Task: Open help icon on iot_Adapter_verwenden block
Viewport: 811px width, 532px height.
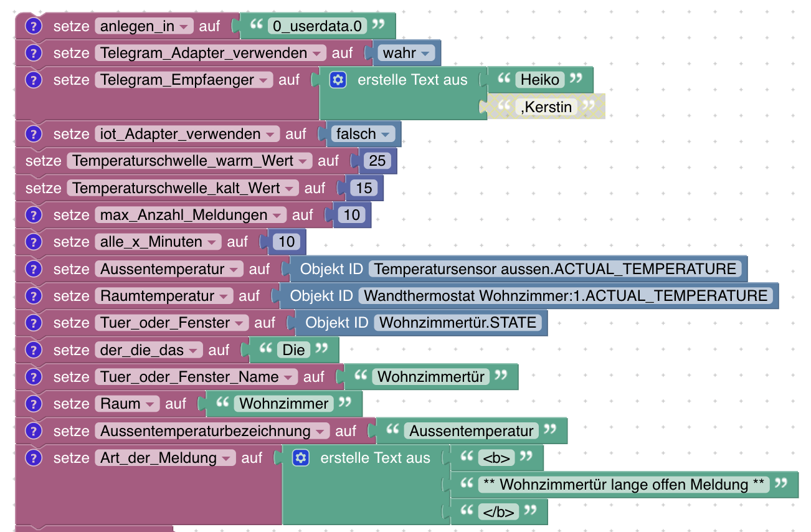Action: coord(34,134)
